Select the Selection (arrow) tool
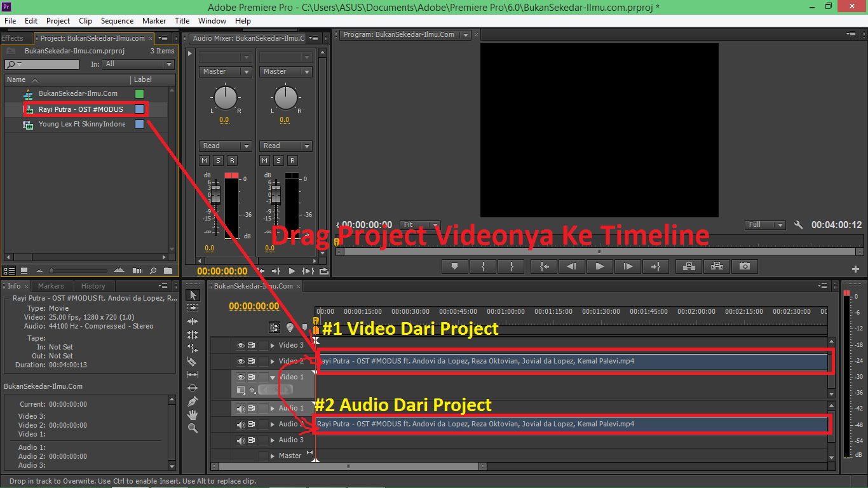The height and width of the screenshot is (488, 868). (194, 295)
